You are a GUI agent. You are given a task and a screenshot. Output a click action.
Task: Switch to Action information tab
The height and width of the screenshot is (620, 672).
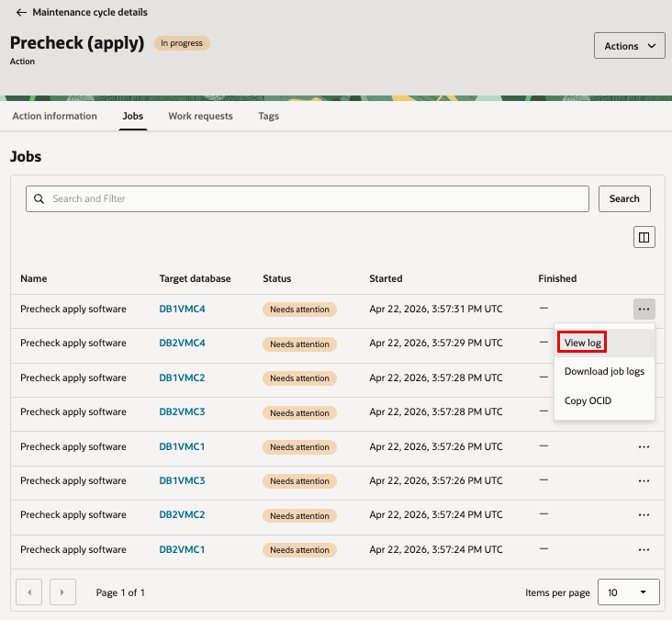point(55,116)
